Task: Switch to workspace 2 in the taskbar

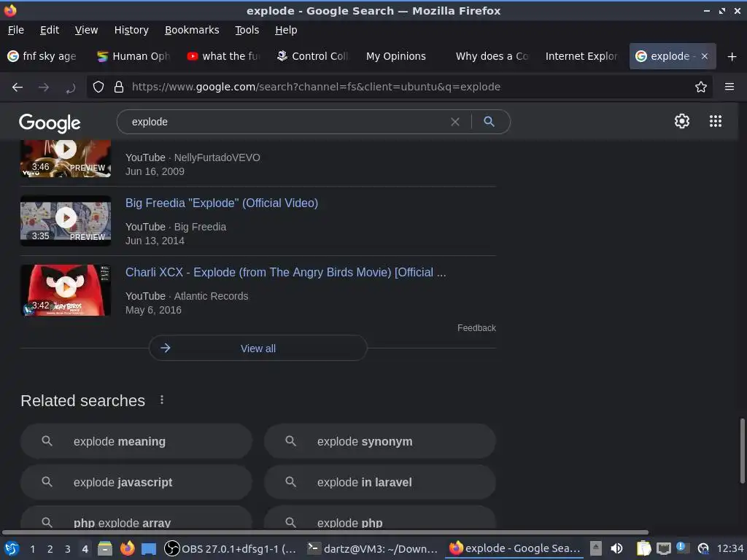Action: click(50, 549)
